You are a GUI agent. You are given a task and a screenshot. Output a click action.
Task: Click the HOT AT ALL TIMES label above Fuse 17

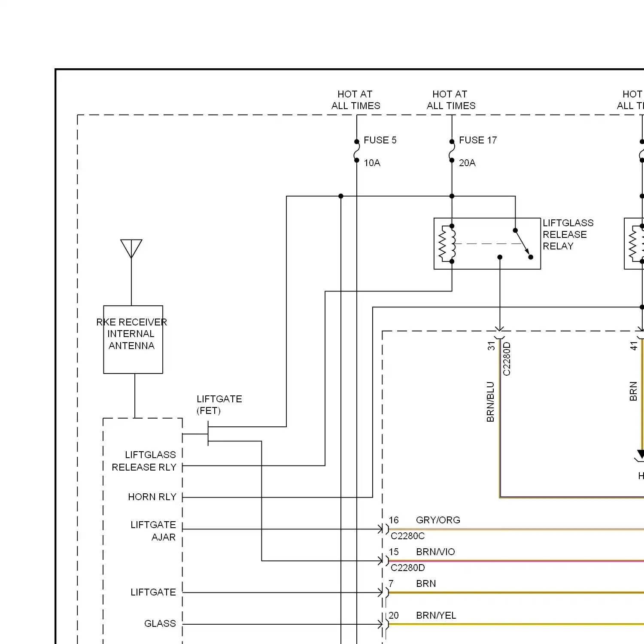click(451, 100)
